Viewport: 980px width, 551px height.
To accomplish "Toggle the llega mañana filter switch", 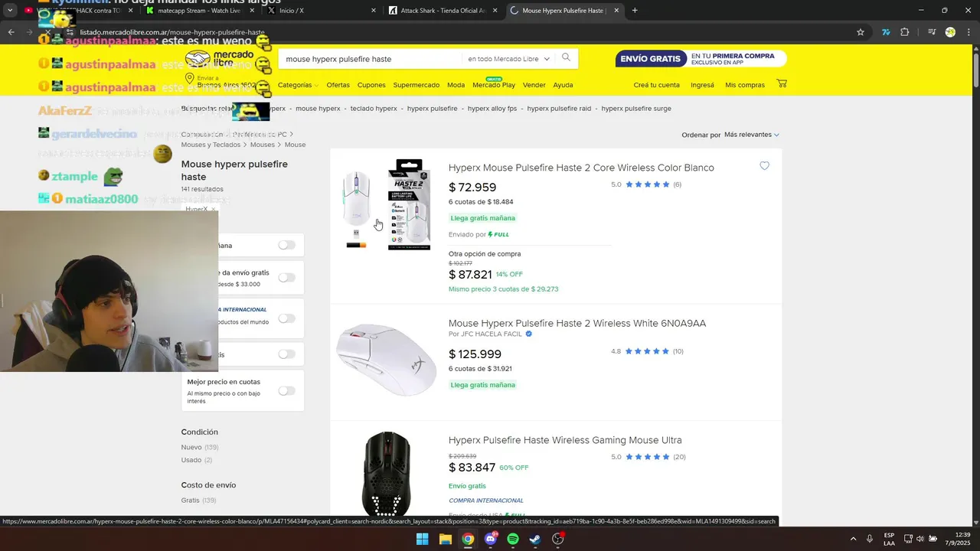I will point(286,245).
